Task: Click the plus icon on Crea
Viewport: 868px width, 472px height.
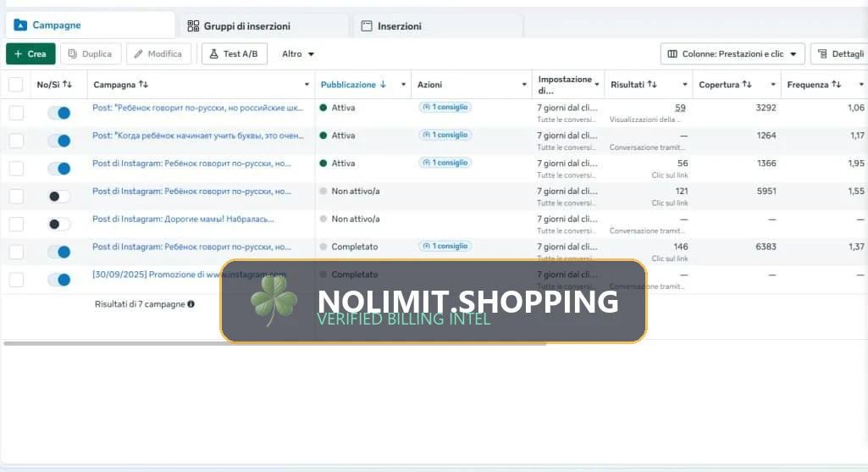Action: (19, 53)
